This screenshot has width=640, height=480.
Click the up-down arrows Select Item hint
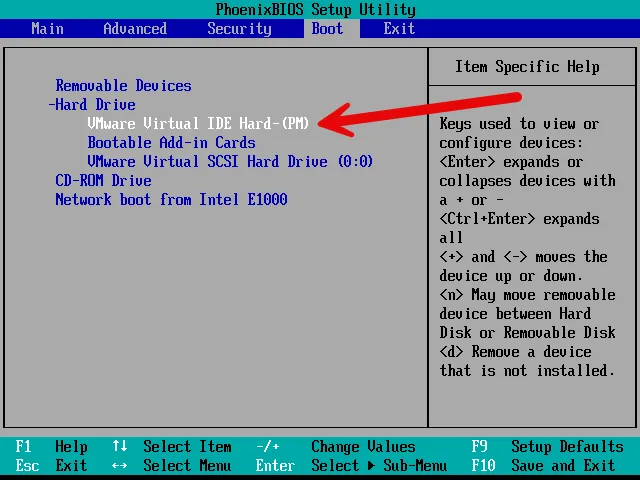click(x=172, y=447)
